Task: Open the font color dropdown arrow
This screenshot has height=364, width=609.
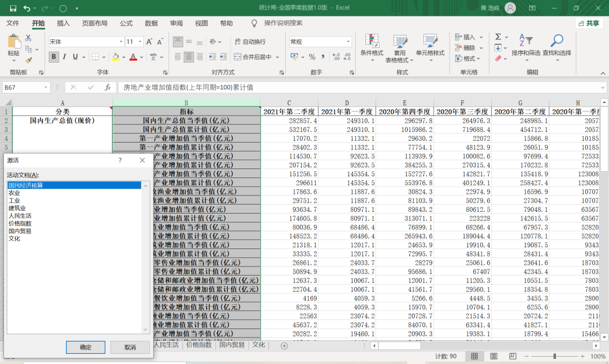Action: pos(142,57)
